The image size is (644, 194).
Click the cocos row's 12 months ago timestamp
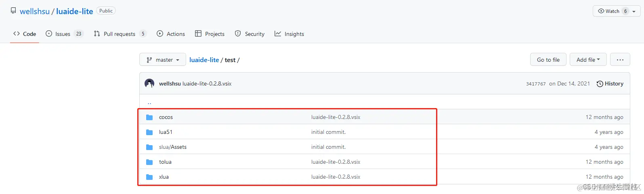604,117
